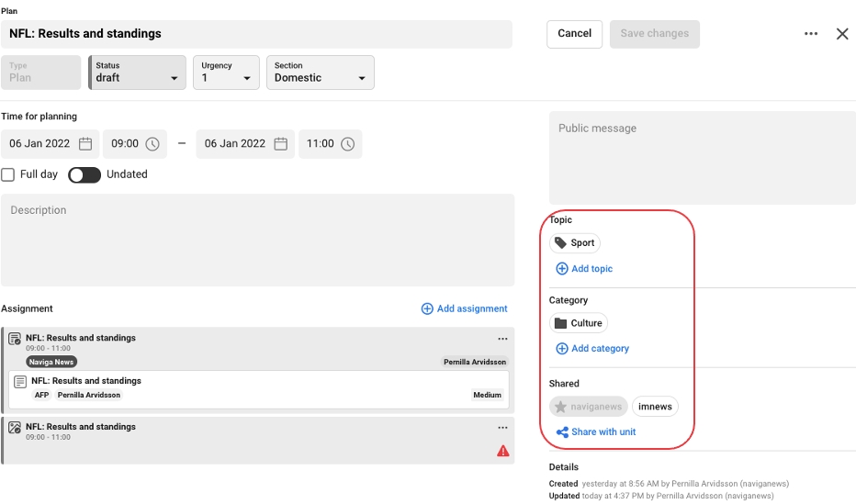Open first assignment's three-dot options menu
Image resolution: width=856 pixels, height=504 pixels.
[x=502, y=339]
